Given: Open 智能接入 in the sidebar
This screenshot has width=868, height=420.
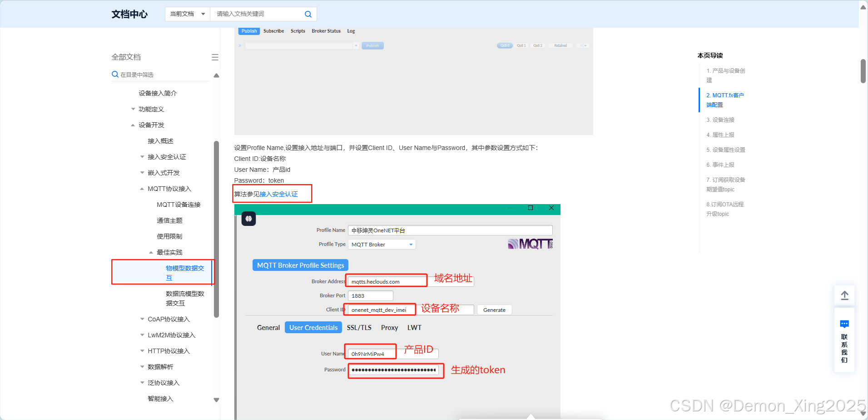Looking at the screenshot, I should pyautogui.click(x=160, y=399).
